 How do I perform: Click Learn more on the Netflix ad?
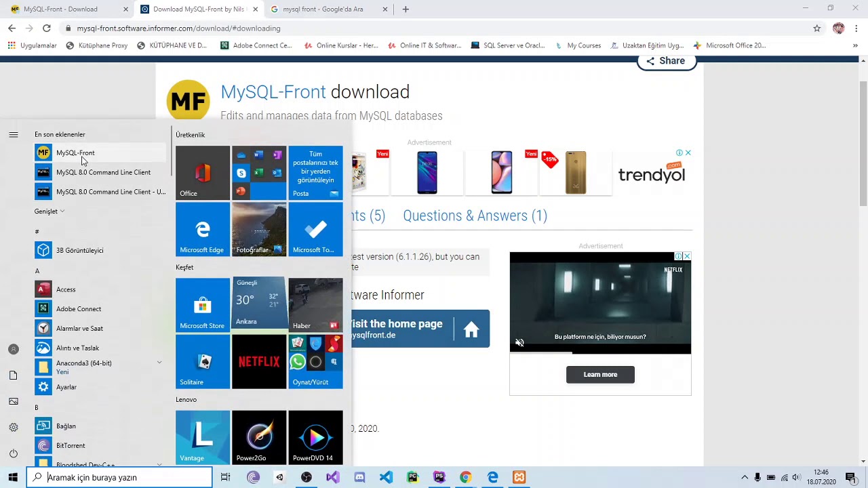pyautogui.click(x=600, y=375)
